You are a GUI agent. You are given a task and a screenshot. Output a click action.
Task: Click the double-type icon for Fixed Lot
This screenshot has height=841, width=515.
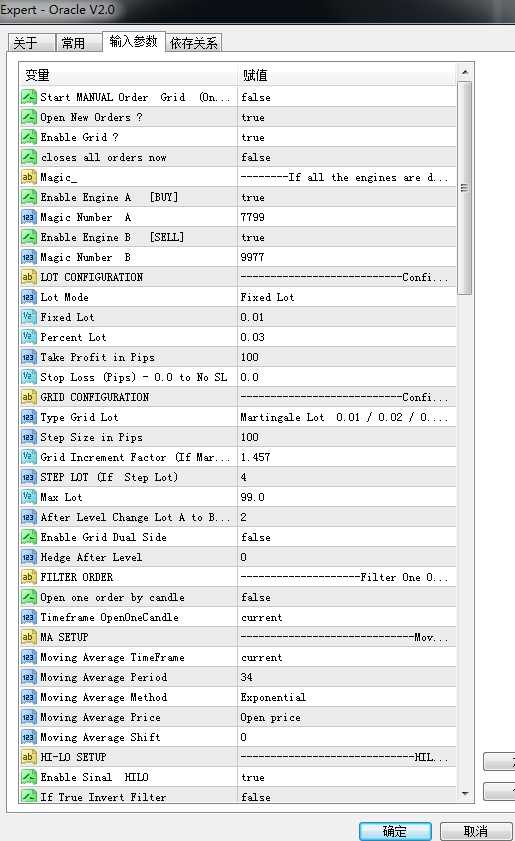tap(28, 317)
